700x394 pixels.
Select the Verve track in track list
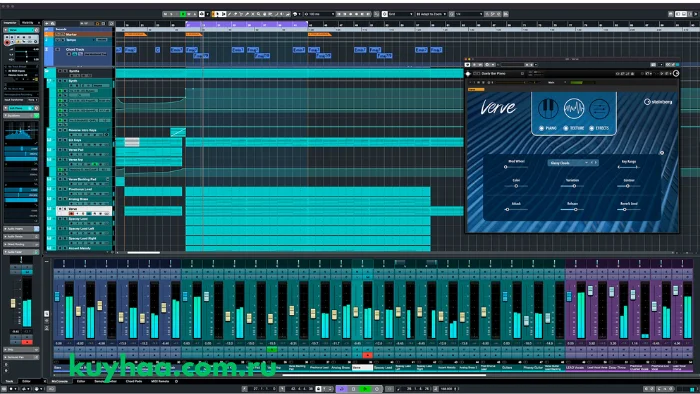73,209
